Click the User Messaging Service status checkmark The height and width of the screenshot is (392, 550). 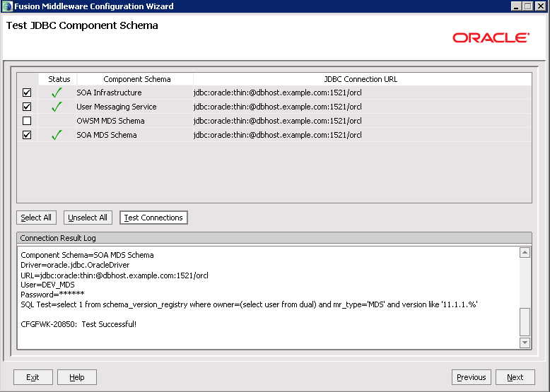tap(57, 107)
